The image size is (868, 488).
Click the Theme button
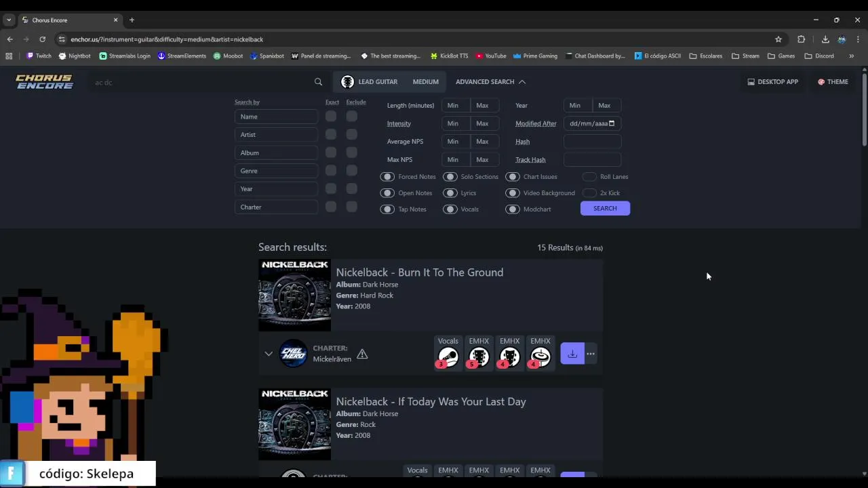click(x=833, y=82)
